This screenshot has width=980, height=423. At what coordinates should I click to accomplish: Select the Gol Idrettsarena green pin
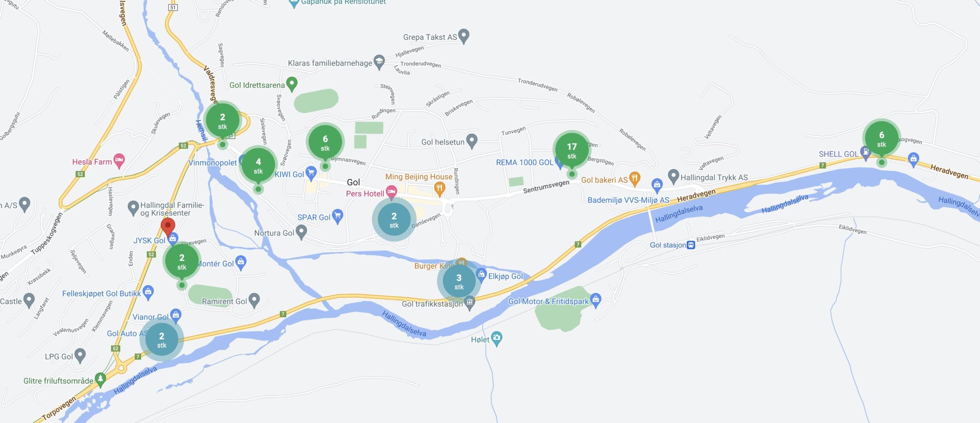point(292,84)
